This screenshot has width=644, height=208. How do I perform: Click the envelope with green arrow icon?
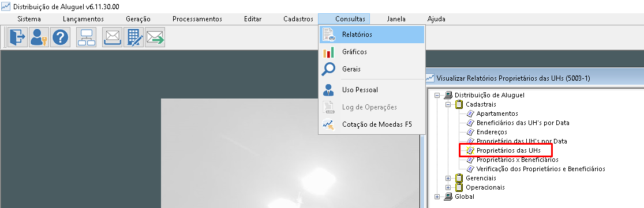click(x=155, y=37)
